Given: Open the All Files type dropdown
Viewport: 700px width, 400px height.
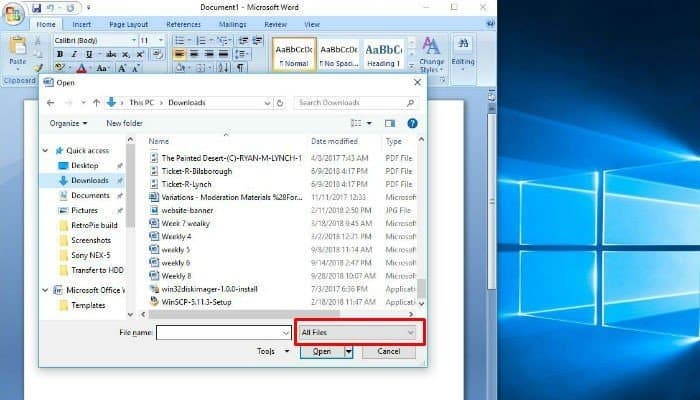Looking at the screenshot, I should (x=357, y=333).
